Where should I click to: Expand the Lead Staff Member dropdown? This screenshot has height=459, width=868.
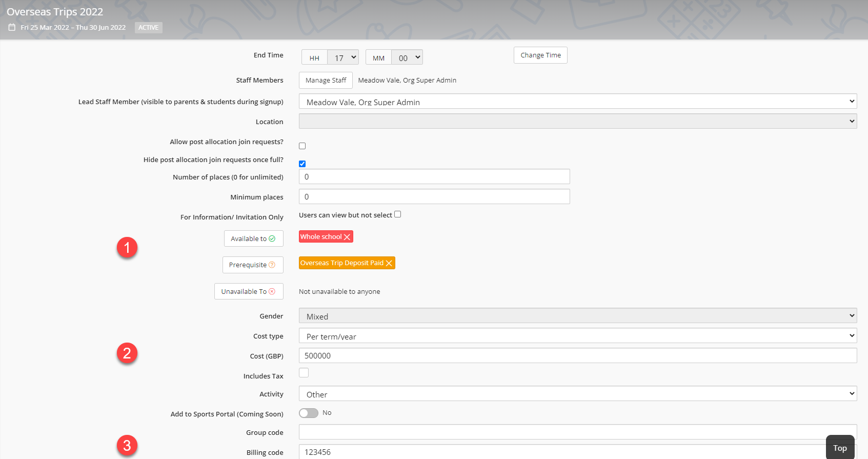coord(578,101)
